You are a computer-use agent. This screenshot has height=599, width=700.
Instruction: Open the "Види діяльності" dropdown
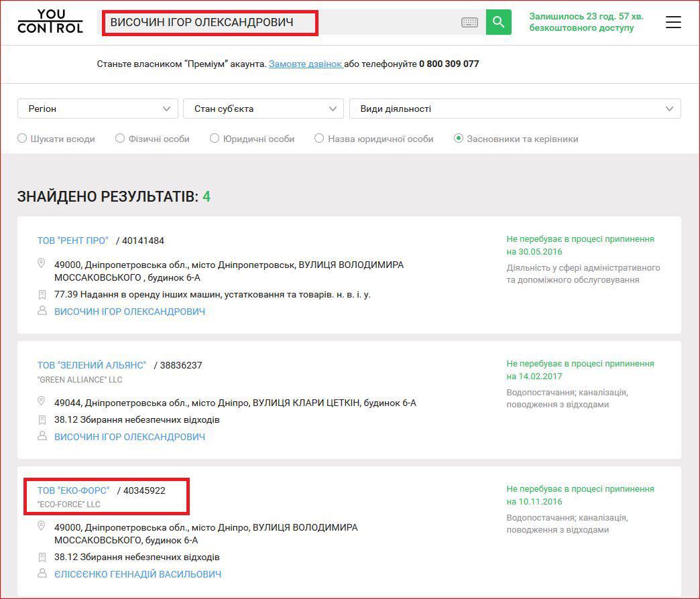tap(515, 109)
